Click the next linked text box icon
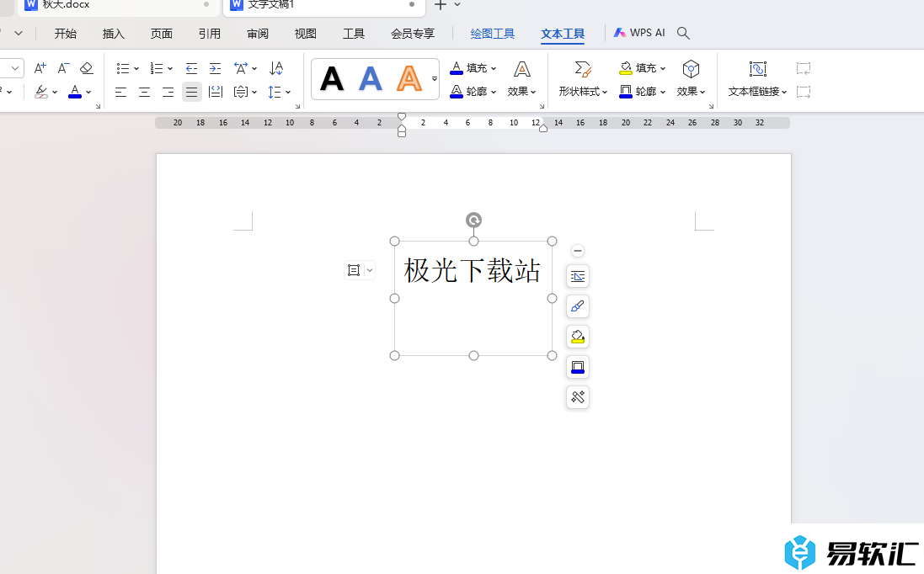The height and width of the screenshot is (574, 924). pyautogui.click(x=804, y=92)
